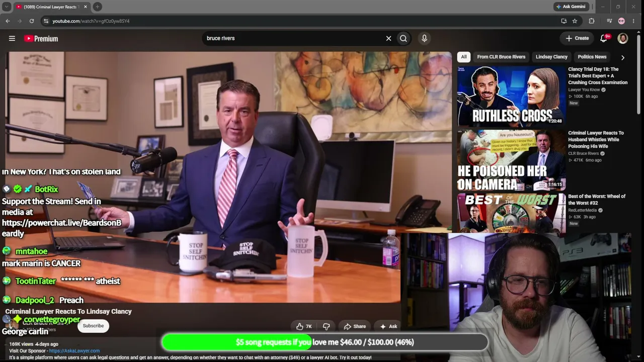Start voice search with the microphone
644x362 pixels.
click(424, 38)
